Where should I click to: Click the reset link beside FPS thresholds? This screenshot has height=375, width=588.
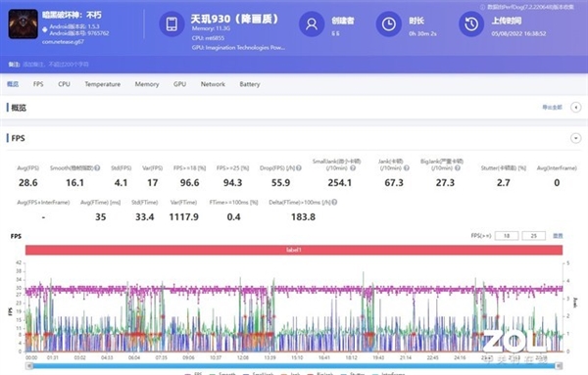tap(558, 236)
